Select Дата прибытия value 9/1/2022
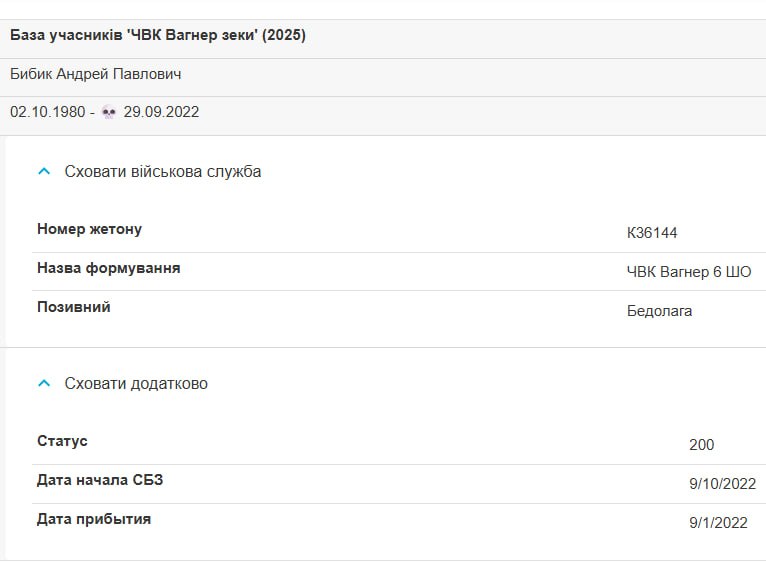This screenshot has height=563, width=766. pos(718,523)
